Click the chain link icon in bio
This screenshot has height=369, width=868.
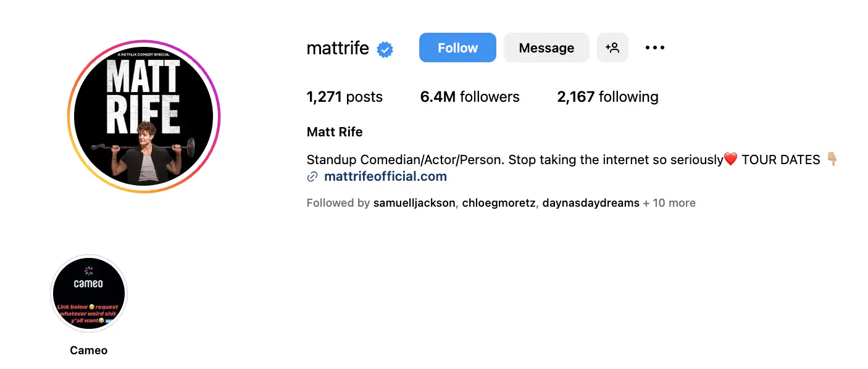point(312,177)
